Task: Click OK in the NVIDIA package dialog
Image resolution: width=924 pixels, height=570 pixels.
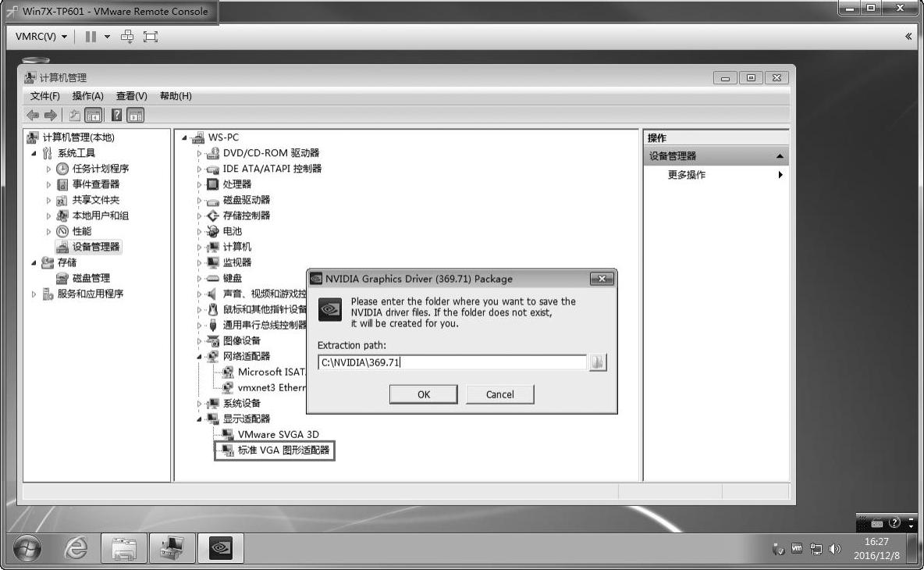Action: click(x=423, y=394)
